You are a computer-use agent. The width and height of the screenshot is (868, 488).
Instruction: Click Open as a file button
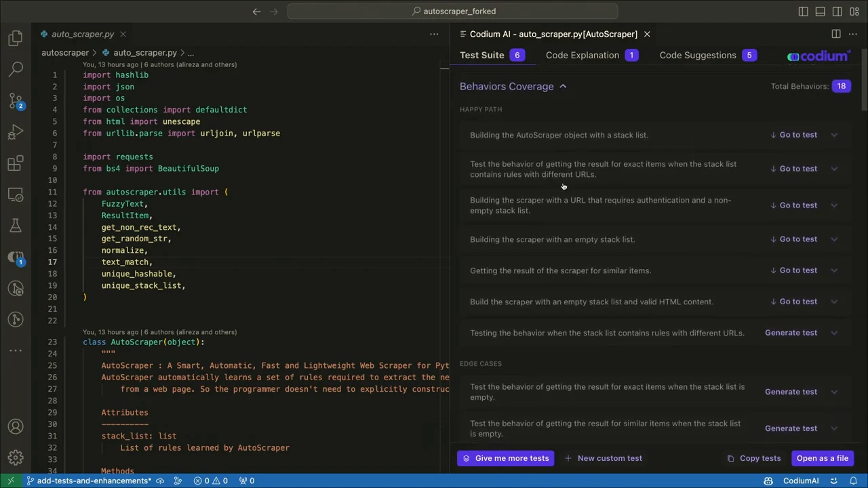pyautogui.click(x=822, y=458)
